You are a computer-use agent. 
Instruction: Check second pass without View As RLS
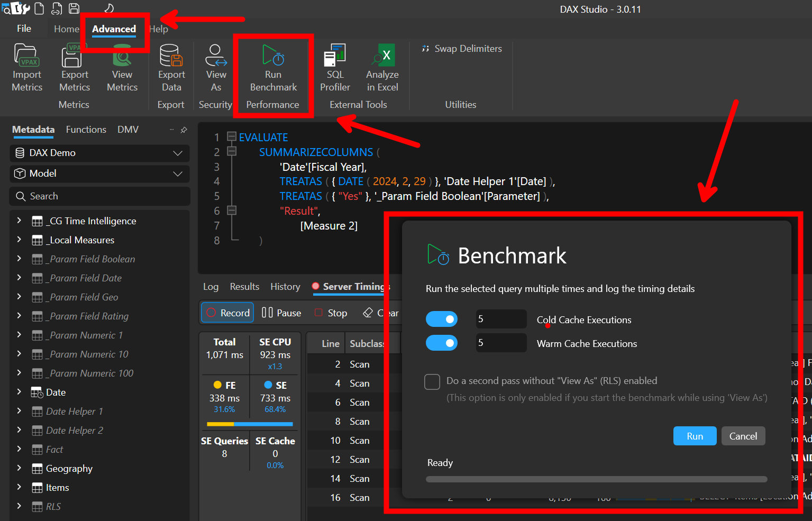point(432,381)
